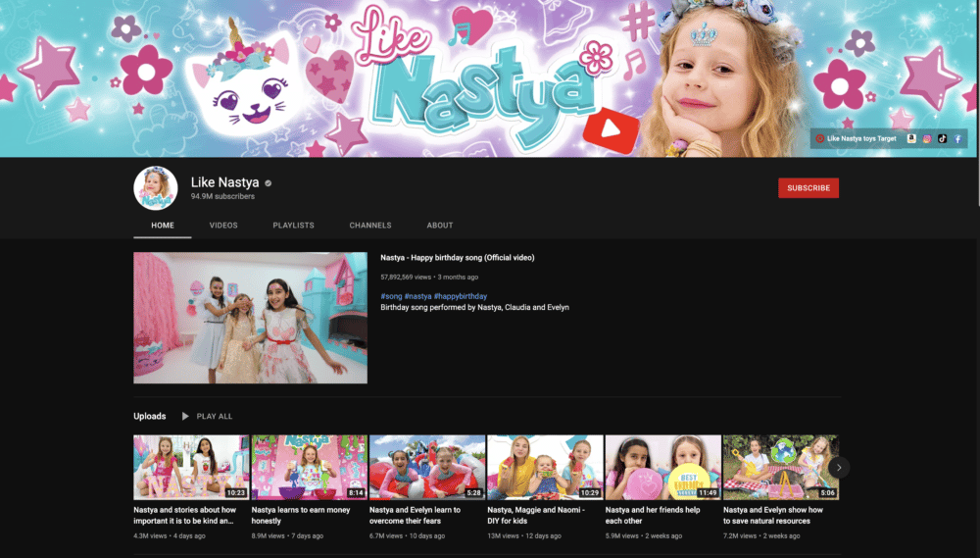Open the Channels tab
The image size is (980, 558).
370,226
